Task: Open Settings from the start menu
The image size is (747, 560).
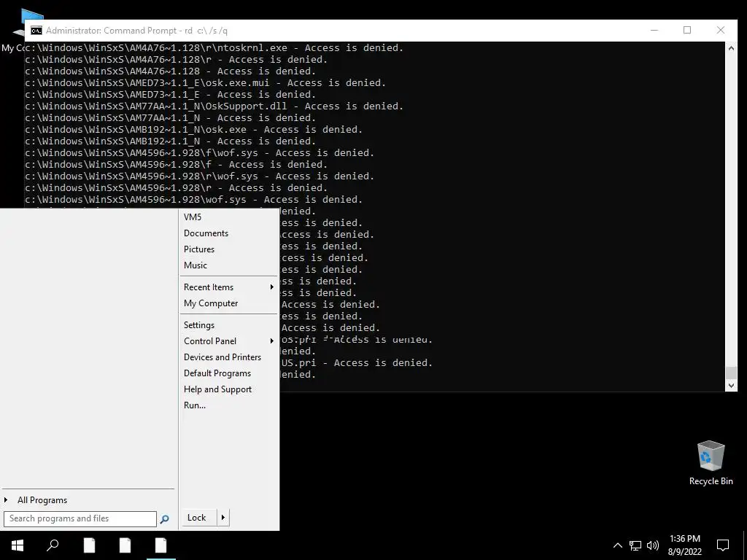Action: click(199, 325)
